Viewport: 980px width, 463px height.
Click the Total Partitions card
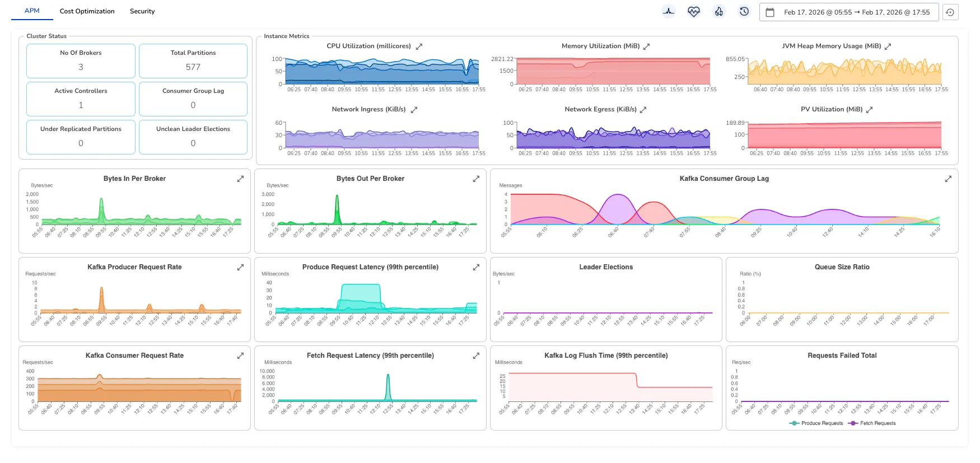pyautogui.click(x=193, y=61)
